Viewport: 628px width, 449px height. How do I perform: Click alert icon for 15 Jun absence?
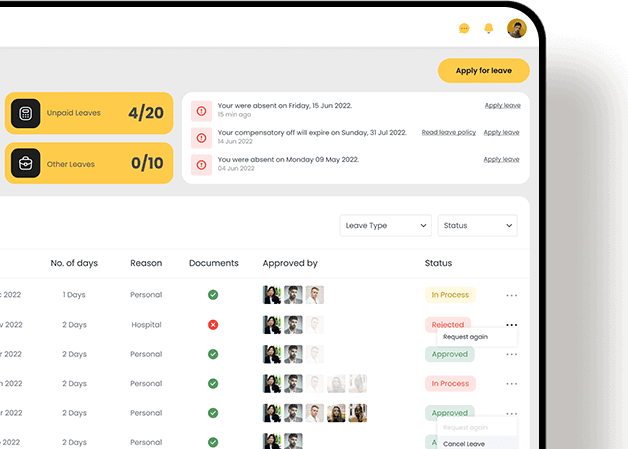coord(201,110)
